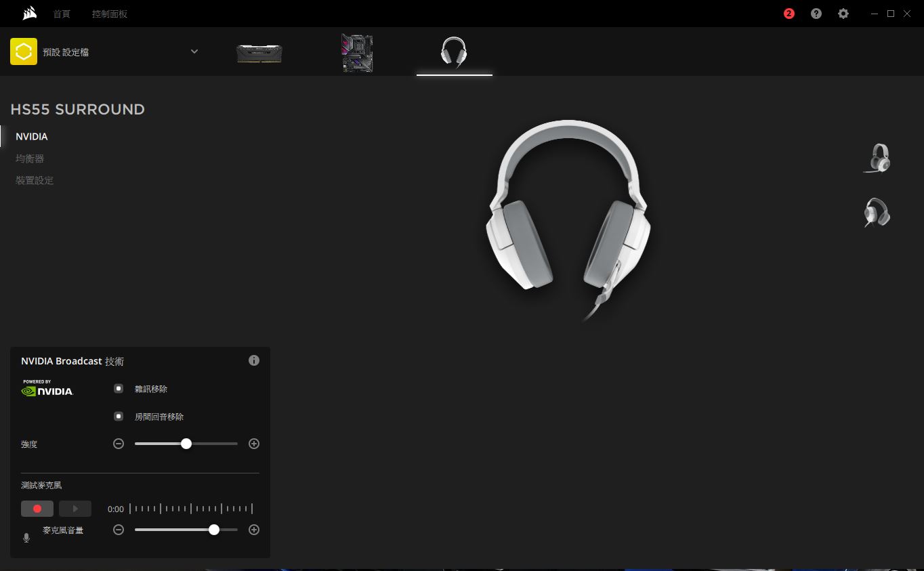Choose the upper headset view thumbnail
Screen dimensions: 924x571
pyautogui.click(x=877, y=158)
